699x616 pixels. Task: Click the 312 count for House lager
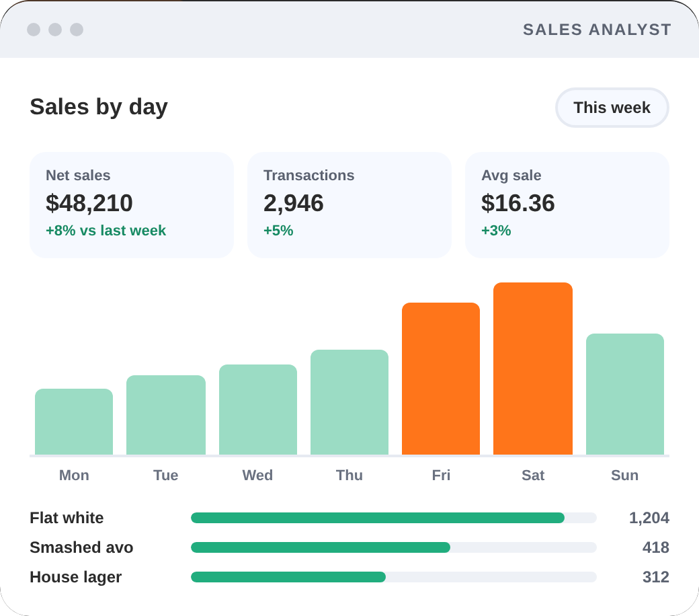coord(656,577)
